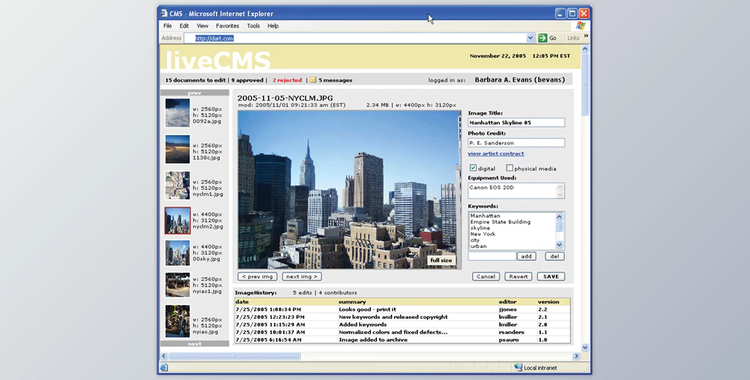Click the del keyword button

coord(555,257)
